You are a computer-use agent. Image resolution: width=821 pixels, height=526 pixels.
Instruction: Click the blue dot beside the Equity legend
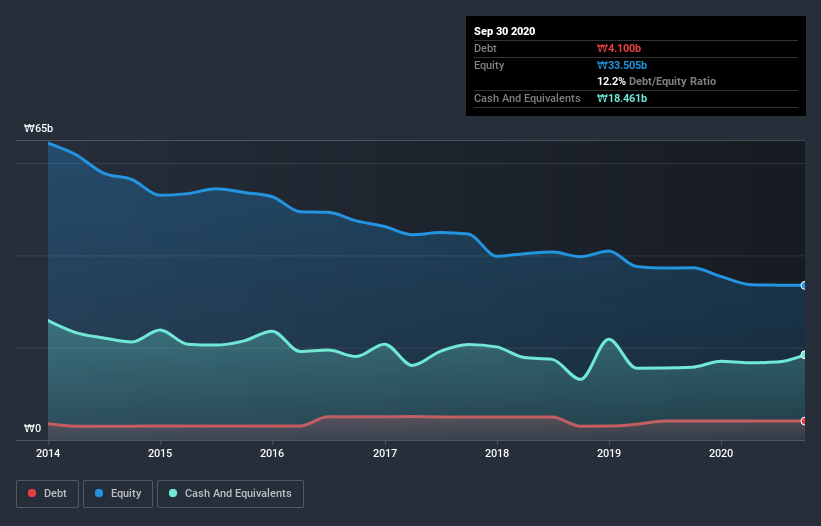(x=100, y=493)
